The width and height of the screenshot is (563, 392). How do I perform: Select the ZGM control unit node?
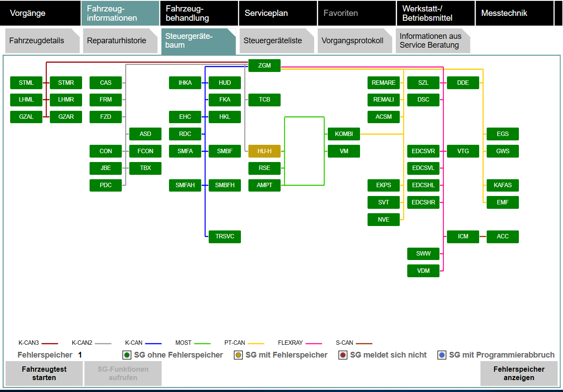pyautogui.click(x=264, y=66)
